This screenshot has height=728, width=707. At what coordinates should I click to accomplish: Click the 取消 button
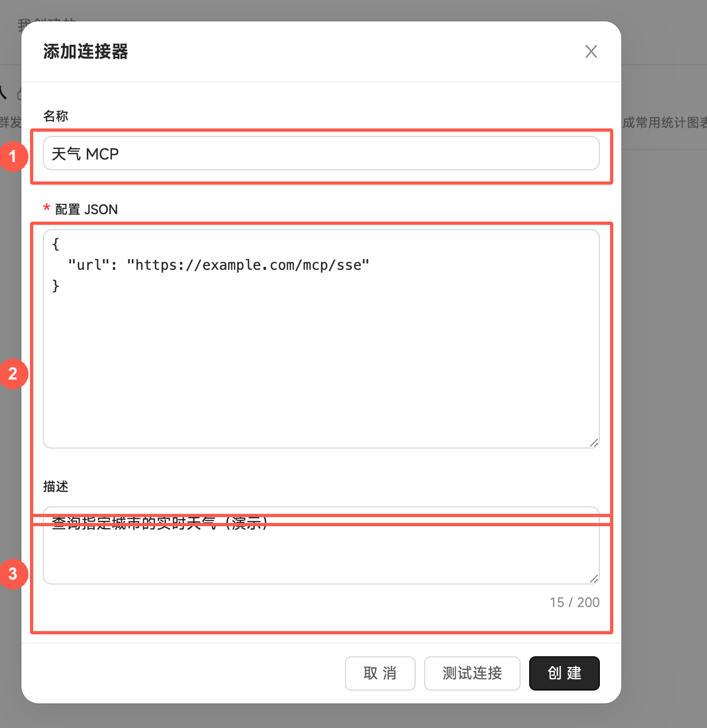point(380,673)
